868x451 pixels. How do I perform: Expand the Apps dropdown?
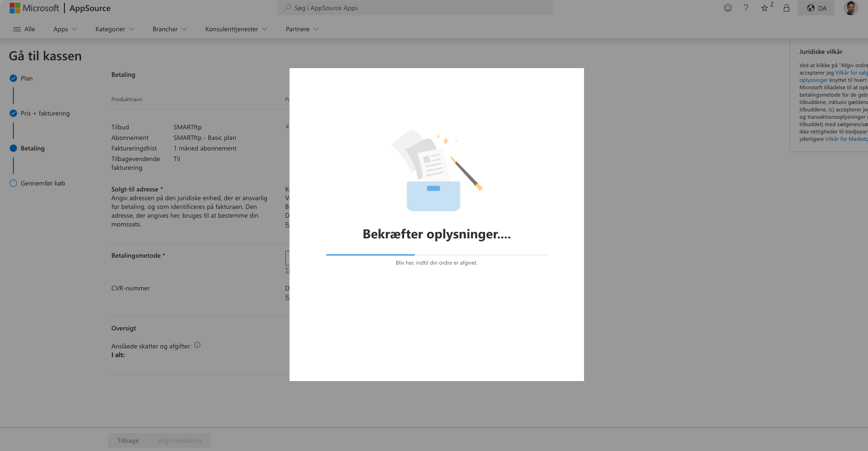[65, 29]
